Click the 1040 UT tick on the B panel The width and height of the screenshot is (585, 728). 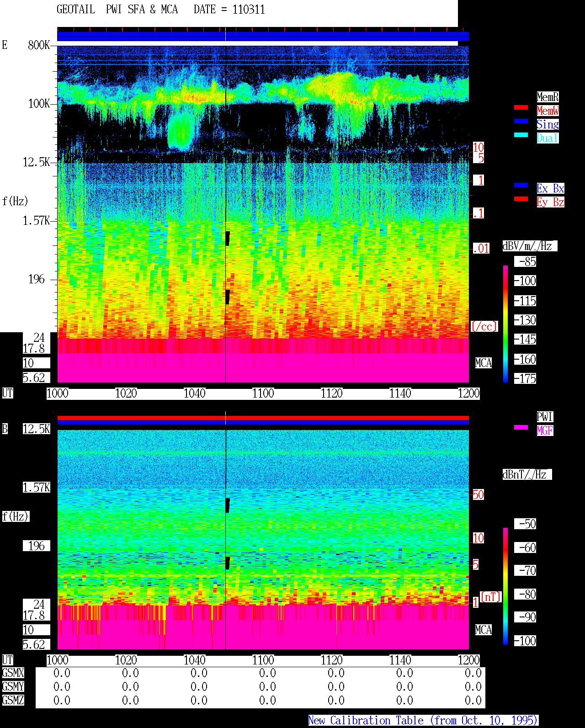pyautogui.click(x=195, y=660)
